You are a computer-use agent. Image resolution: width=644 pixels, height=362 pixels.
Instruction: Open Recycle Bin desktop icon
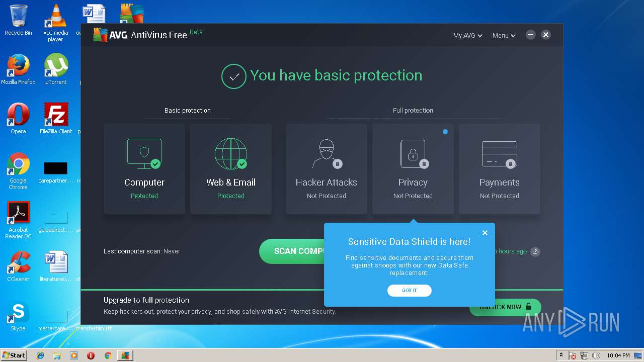click(18, 20)
